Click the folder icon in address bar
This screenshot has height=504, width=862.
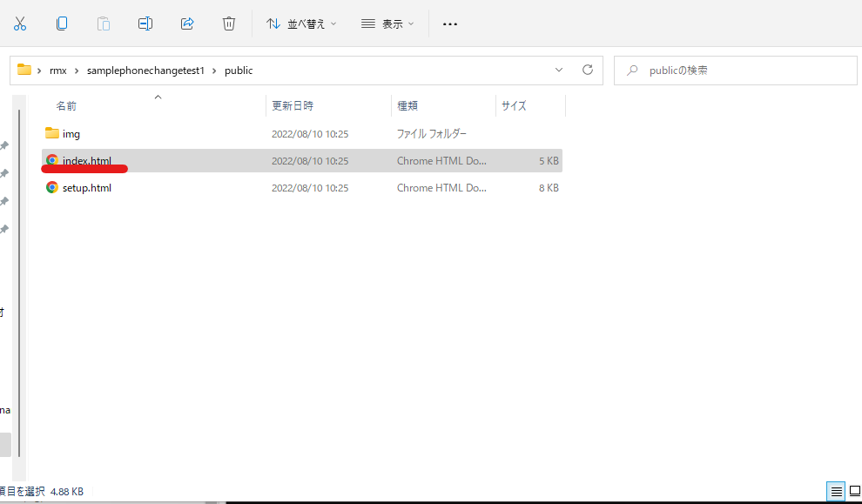click(x=24, y=70)
